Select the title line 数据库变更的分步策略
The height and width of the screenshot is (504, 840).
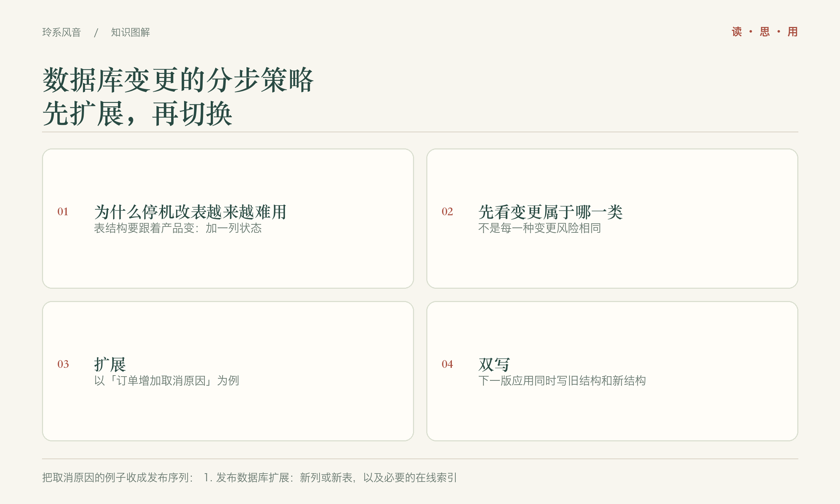178,80
